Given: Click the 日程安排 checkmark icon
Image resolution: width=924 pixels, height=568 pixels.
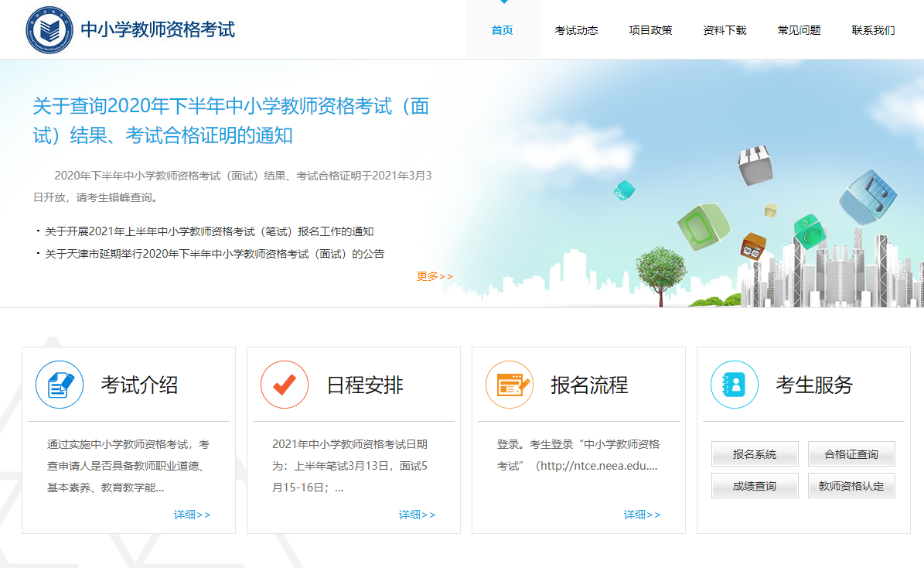Looking at the screenshot, I should [285, 385].
